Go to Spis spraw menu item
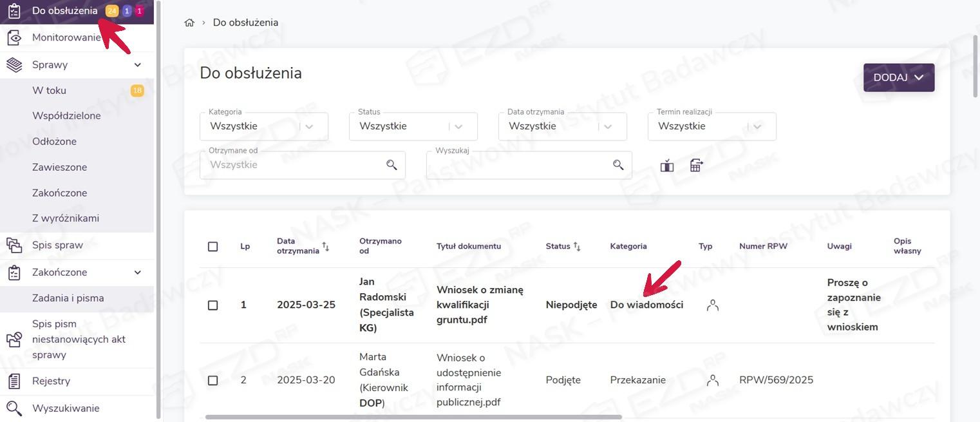 pos(58,245)
